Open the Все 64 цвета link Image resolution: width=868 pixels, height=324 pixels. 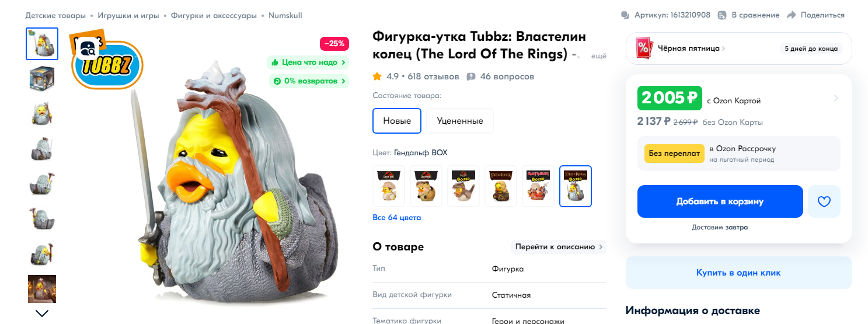tap(397, 218)
